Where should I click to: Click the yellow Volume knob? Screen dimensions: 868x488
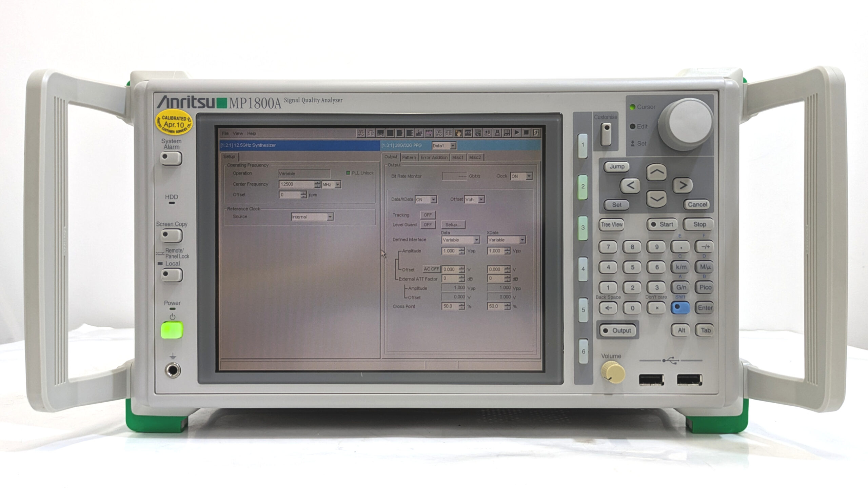(x=613, y=372)
